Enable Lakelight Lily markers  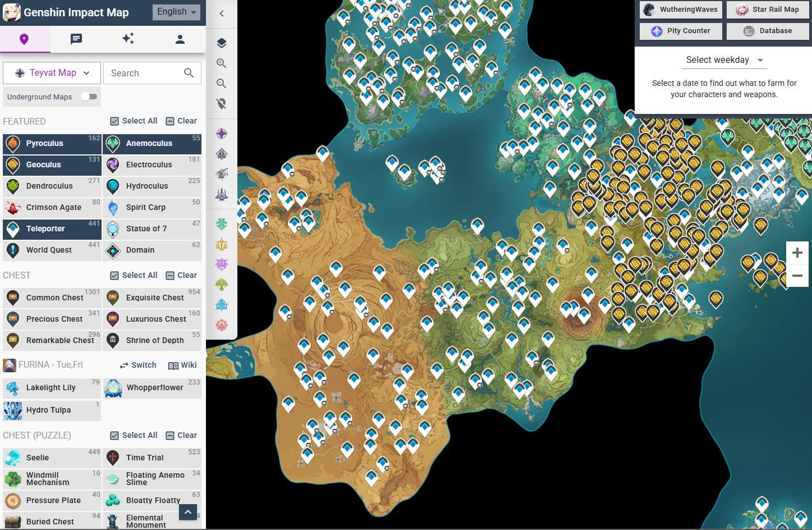(x=52, y=388)
